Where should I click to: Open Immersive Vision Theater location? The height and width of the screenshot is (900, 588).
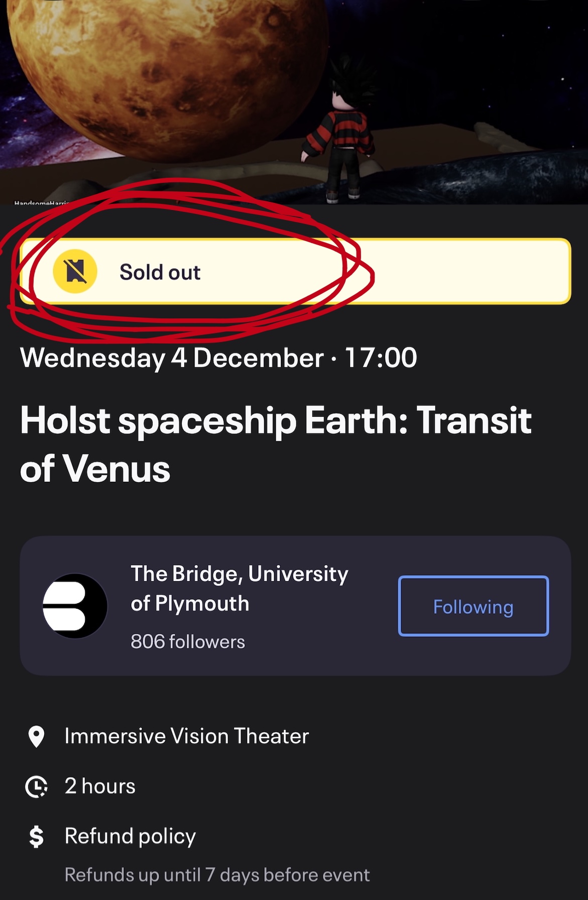(x=186, y=736)
